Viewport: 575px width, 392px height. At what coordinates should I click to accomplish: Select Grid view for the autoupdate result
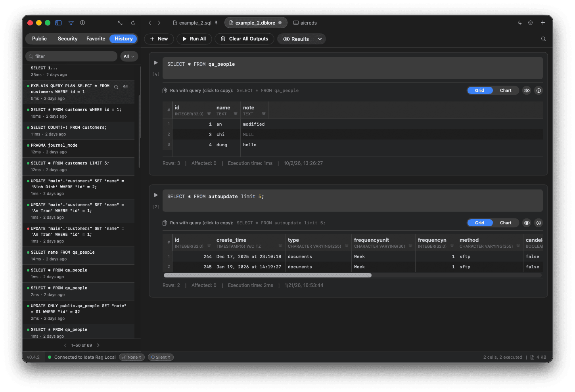480,223
